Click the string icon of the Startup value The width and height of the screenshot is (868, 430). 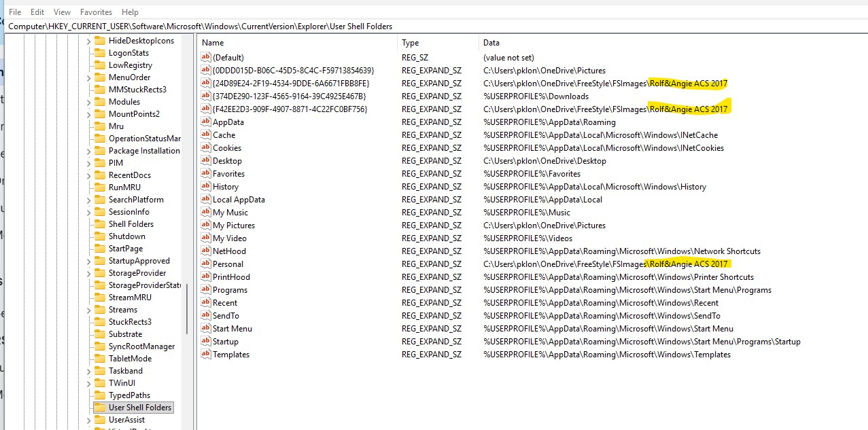tap(206, 342)
